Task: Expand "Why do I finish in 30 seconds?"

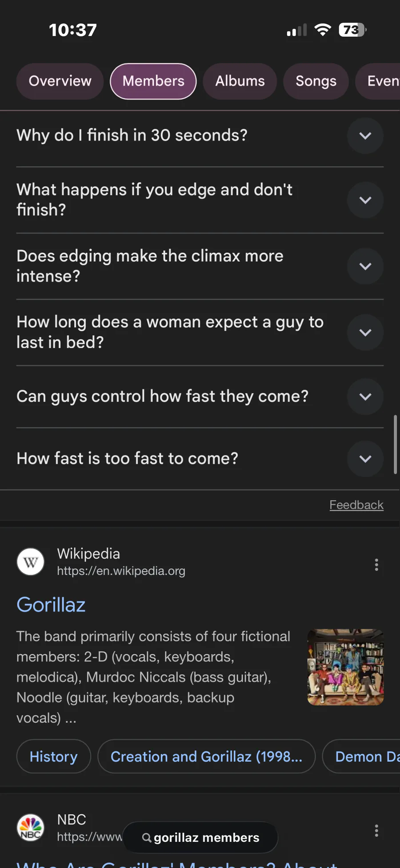Action: [x=365, y=136]
